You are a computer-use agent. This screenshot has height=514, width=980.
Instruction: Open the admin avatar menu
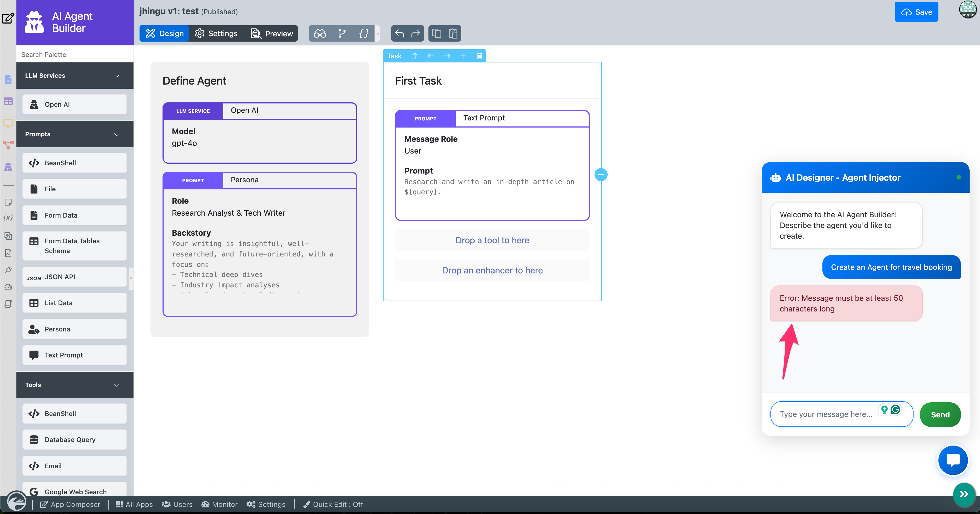coord(967,10)
